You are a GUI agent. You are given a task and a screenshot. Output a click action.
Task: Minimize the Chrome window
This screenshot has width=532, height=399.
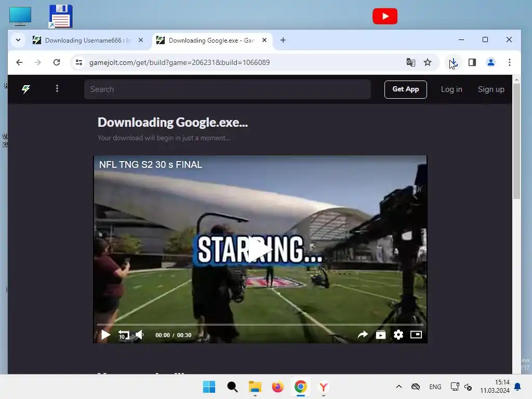461,39
